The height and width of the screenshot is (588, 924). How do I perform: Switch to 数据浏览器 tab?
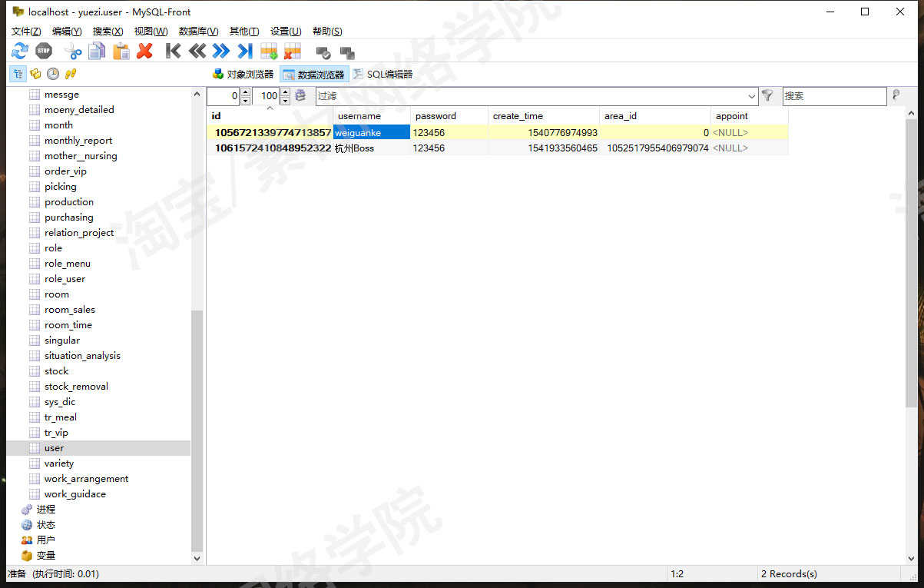(314, 75)
